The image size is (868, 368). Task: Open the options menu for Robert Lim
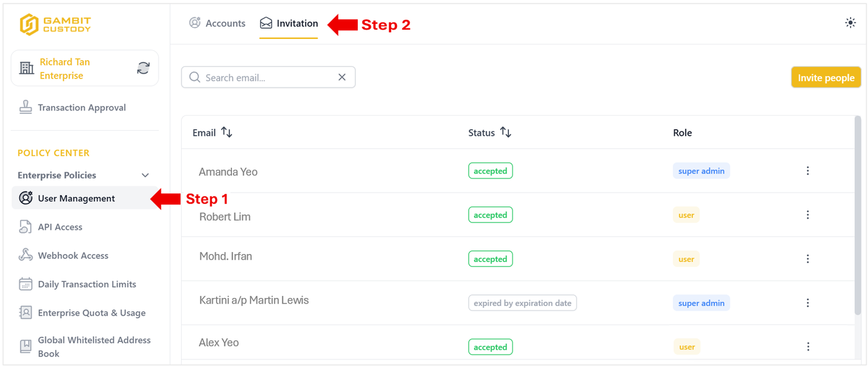(x=807, y=215)
